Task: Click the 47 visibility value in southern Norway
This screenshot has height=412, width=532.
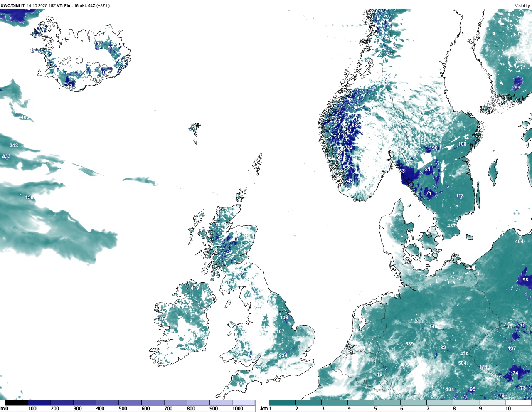Action: pyautogui.click(x=350, y=168)
